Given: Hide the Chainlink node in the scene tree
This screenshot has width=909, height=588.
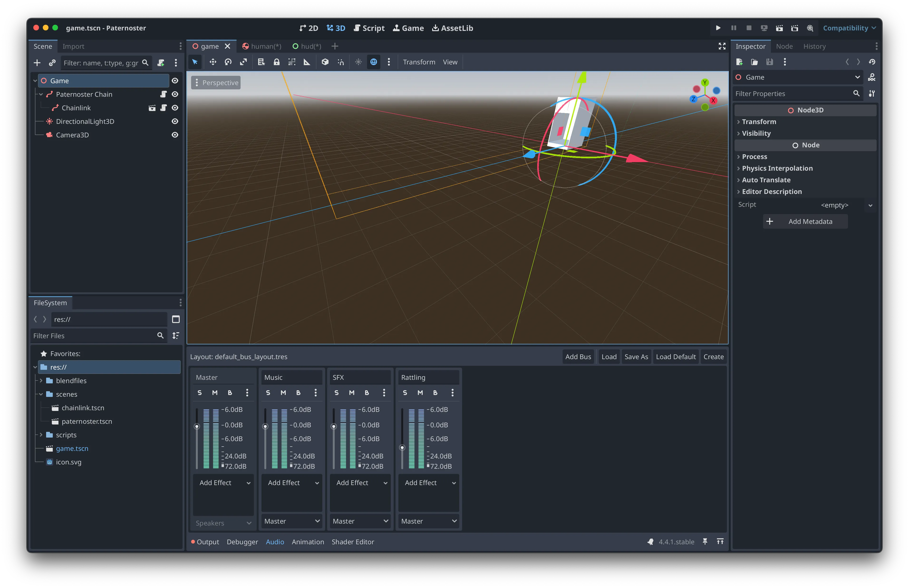Looking at the screenshot, I should 175,108.
